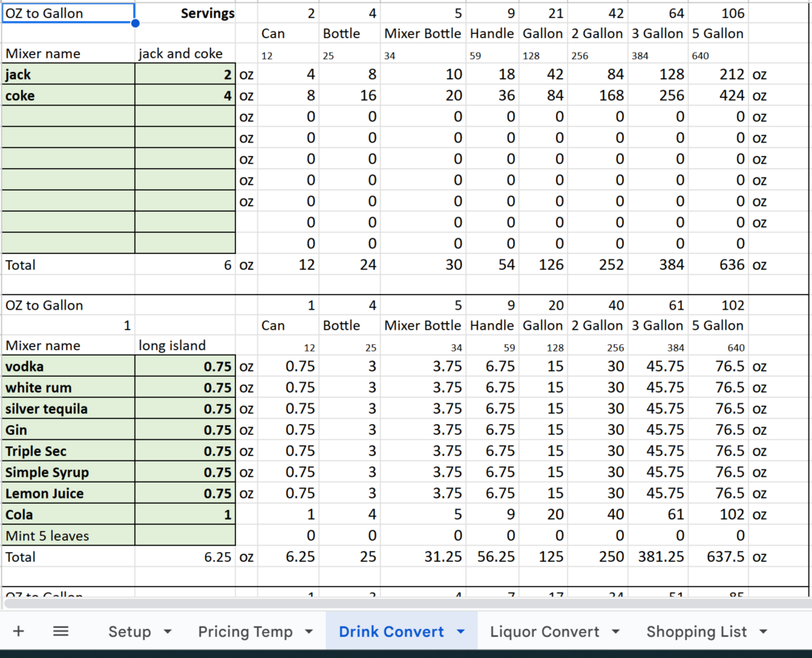The image size is (812, 658).
Task: Switch to the Setup sheet tab
Action: tap(129, 631)
